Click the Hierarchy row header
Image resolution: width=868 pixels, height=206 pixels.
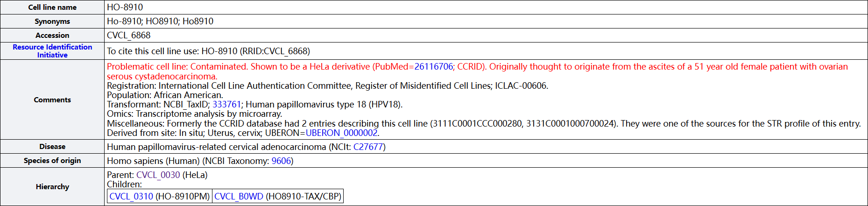(x=52, y=187)
